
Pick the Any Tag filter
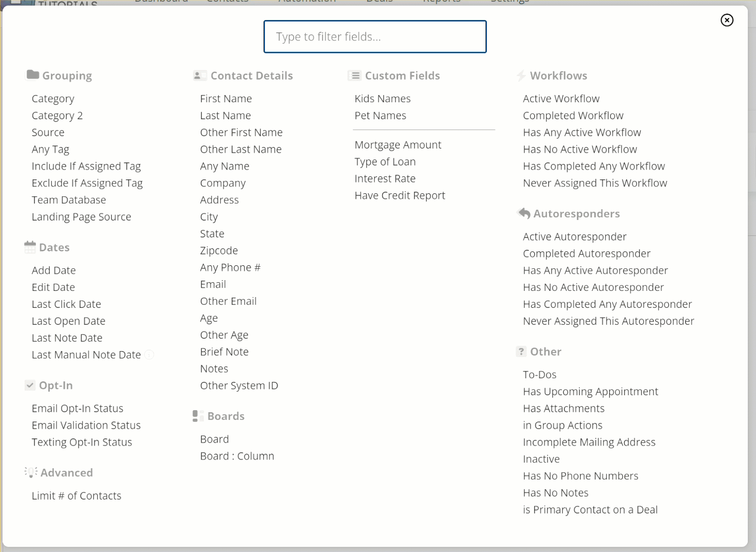[50, 150]
